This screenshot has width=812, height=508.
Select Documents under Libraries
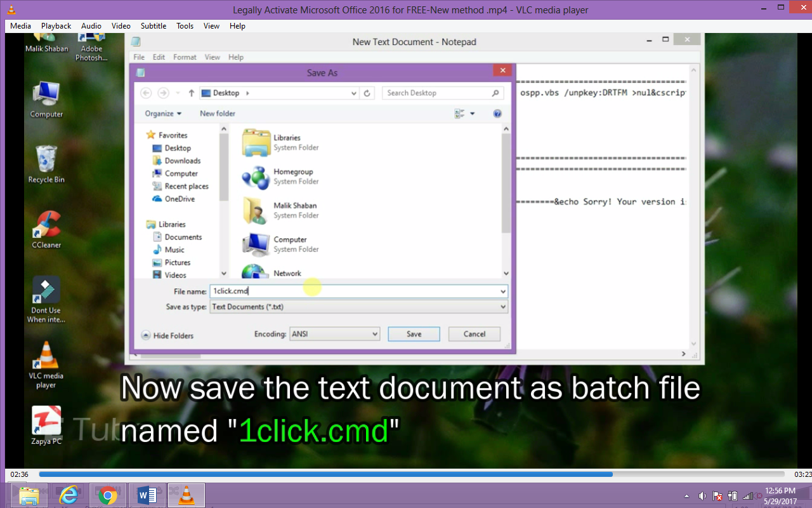coord(178,237)
